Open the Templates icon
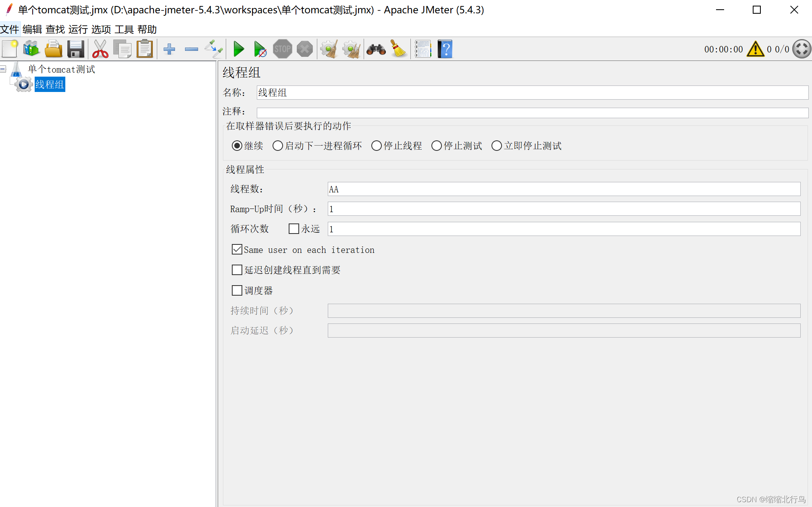The height and width of the screenshot is (507, 812). point(31,49)
